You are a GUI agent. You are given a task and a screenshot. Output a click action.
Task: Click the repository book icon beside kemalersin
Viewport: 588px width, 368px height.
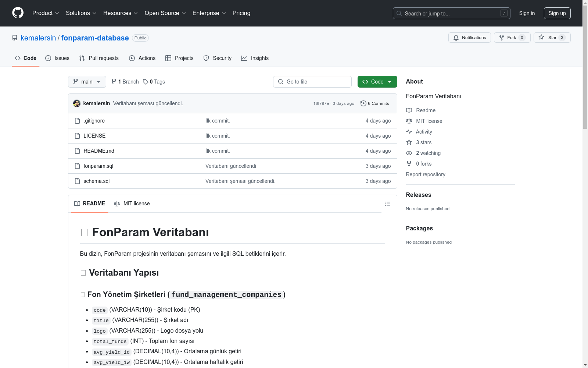pos(15,38)
